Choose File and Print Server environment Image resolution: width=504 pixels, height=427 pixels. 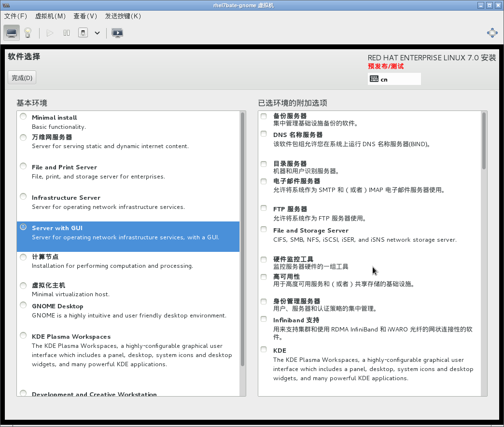pos(23,166)
